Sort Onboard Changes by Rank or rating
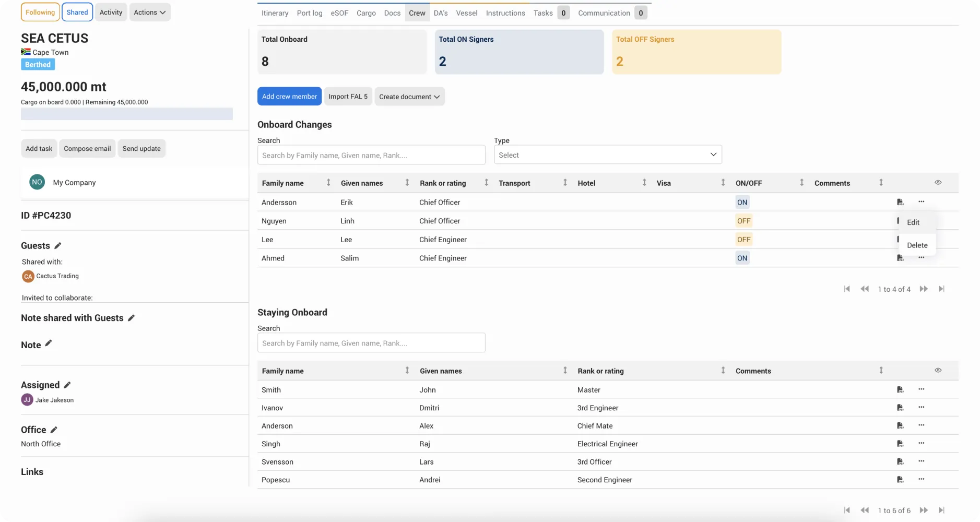 click(486, 182)
